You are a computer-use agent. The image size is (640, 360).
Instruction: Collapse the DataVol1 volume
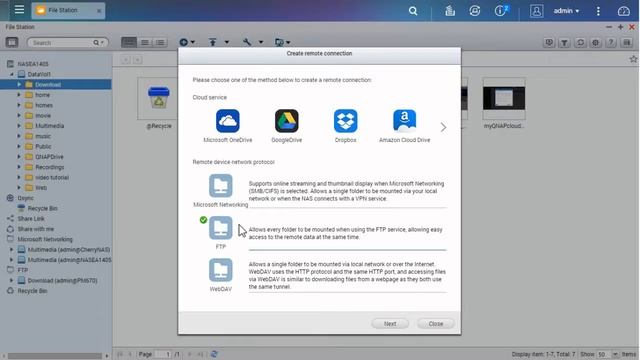click(x=12, y=74)
